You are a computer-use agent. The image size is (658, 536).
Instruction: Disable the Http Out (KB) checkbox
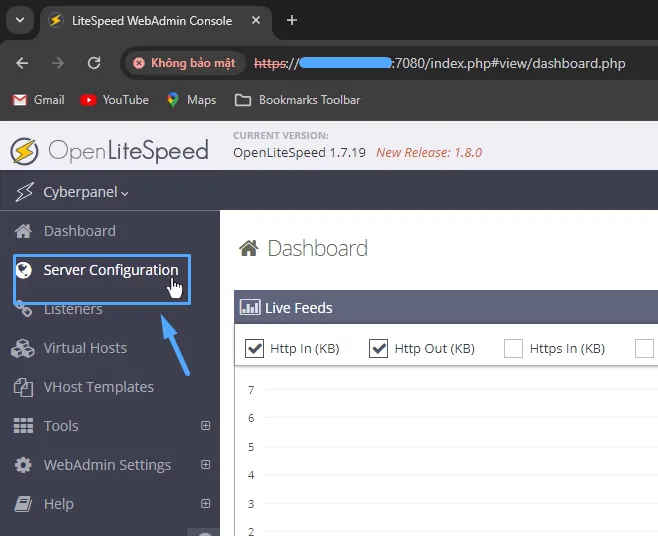tap(379, 348)
